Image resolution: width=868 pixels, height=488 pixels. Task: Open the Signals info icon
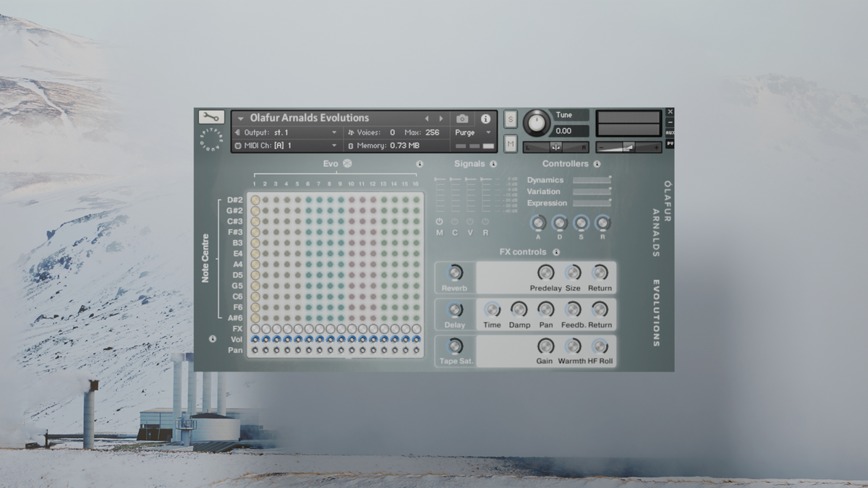493,164
